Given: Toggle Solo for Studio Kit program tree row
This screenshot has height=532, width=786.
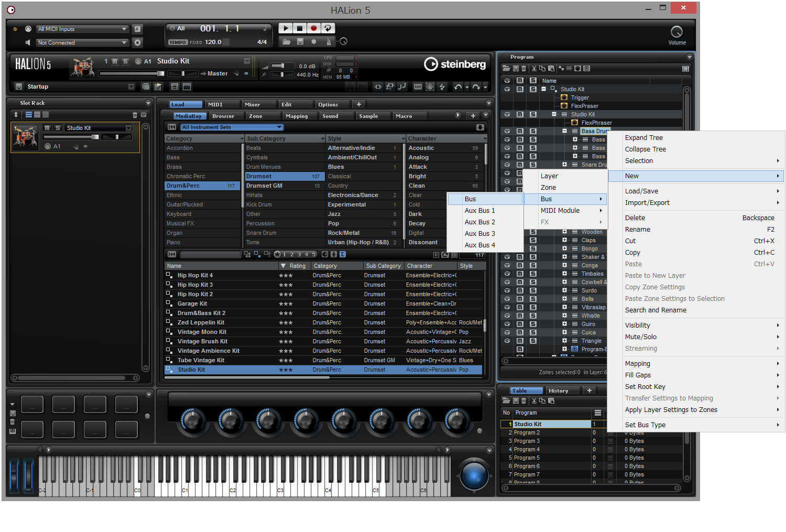Looking at the screenshot, I should pyautogui.click(x=533, y=89).
